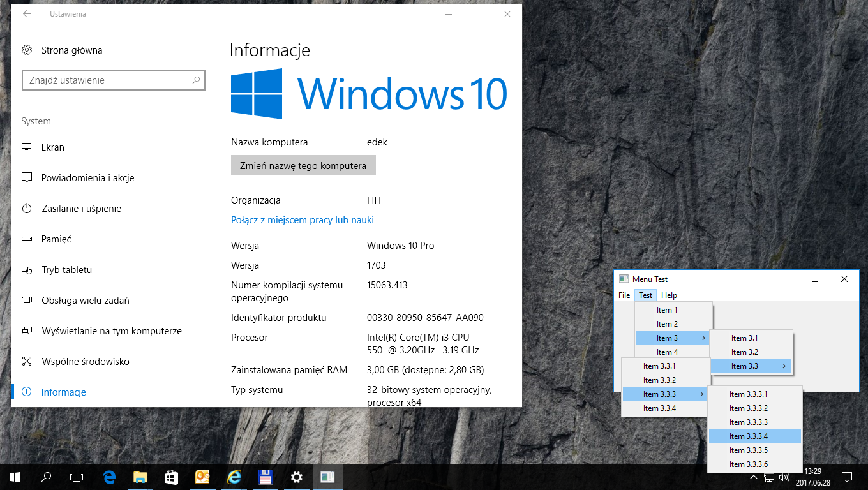The image size is (868, 490).
Task: Choose Item 1 from Test menu
Action: click(x=673, y=310)
